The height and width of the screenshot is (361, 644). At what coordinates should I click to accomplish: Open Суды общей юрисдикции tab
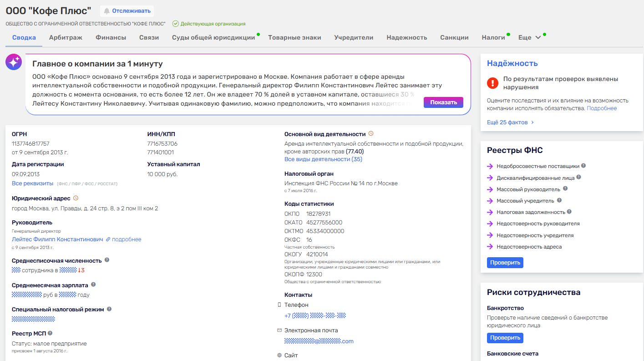pyautogui.click(x=213, y=37)
